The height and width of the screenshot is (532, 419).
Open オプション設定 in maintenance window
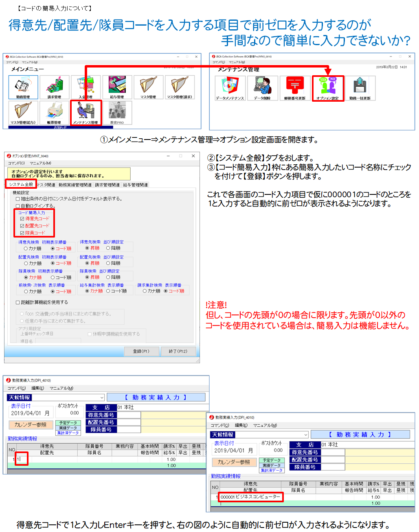(x=328, y=88)
